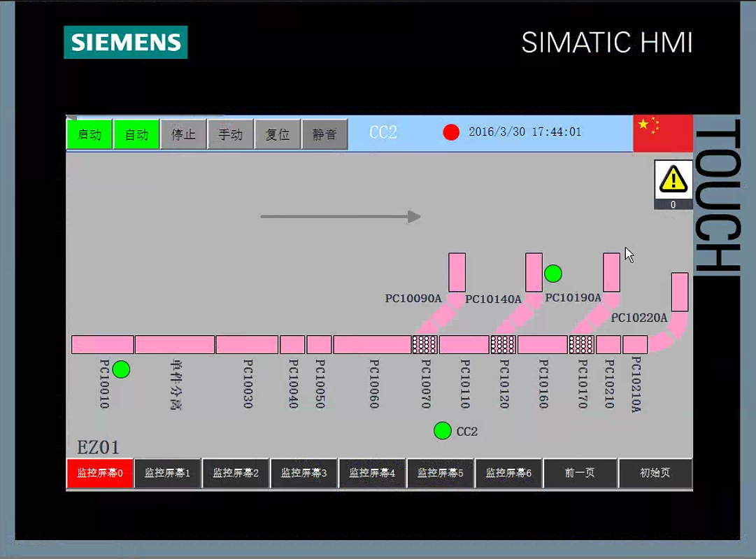Click the Siemens logo
The height and width of the screenshot is (559, 756).
[x=126, y=42]
